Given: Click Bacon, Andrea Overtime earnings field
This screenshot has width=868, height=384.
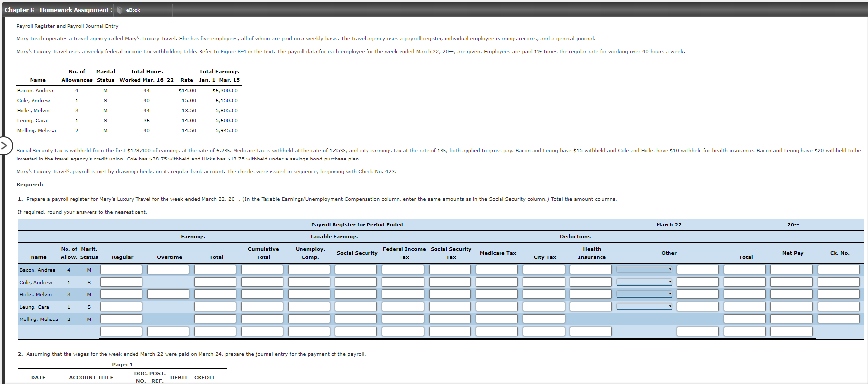Looking at the screenshot, I should (168, 270).
